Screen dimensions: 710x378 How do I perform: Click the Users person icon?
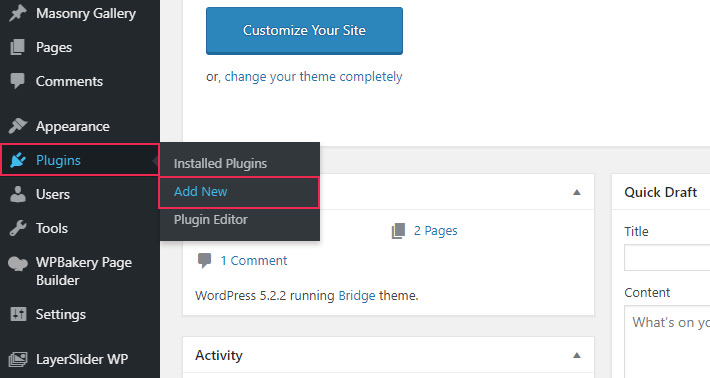18,194
